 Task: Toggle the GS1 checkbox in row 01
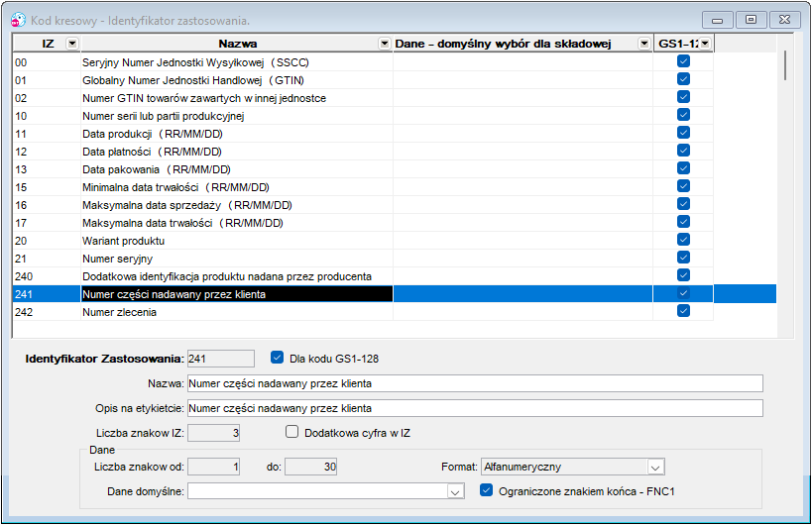[683, 79]
